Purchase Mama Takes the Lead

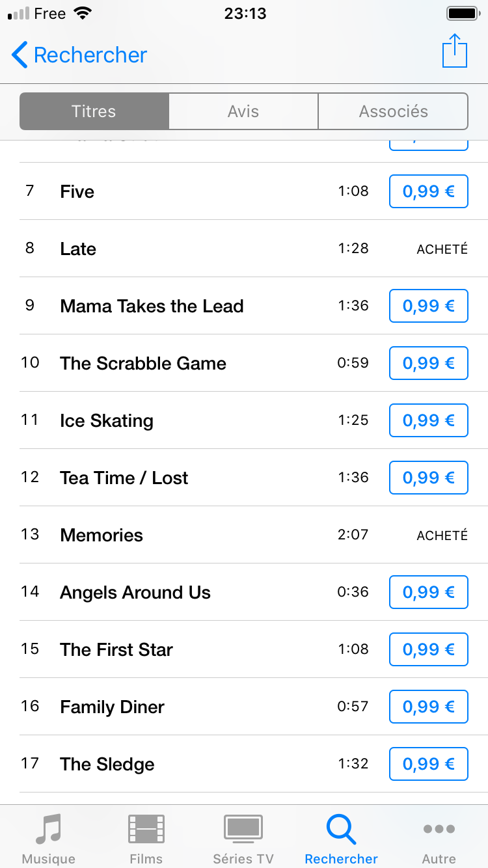[x=428, y=306]
